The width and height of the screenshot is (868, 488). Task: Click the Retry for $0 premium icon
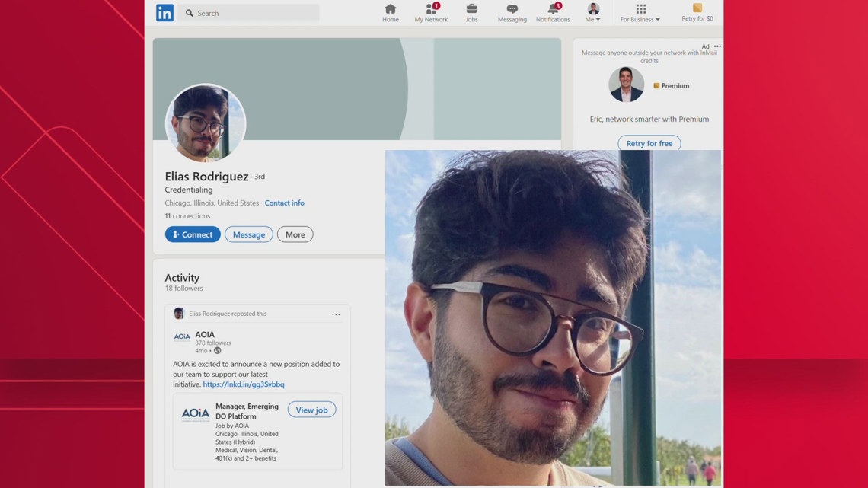697,9
